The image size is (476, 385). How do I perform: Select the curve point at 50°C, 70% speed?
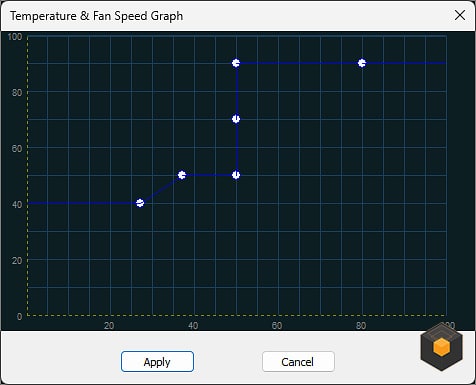coord(236,119)
